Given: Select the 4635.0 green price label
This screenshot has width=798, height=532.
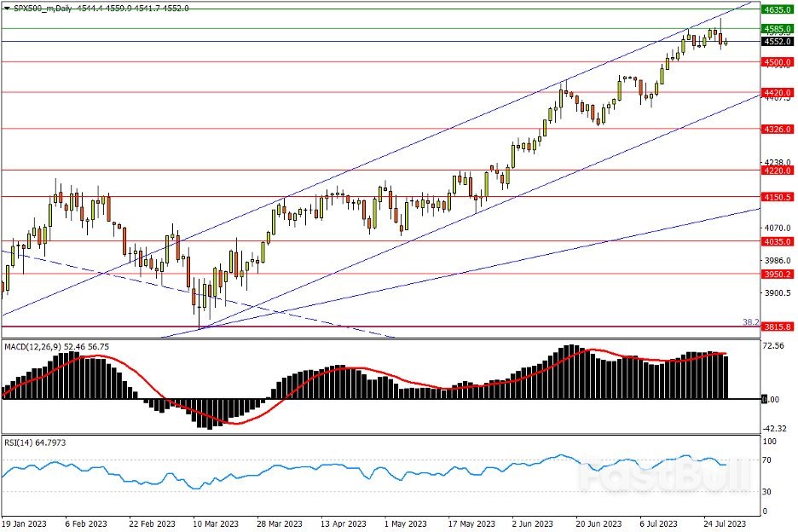Looking at the screenshot, I should coord(778,10).
